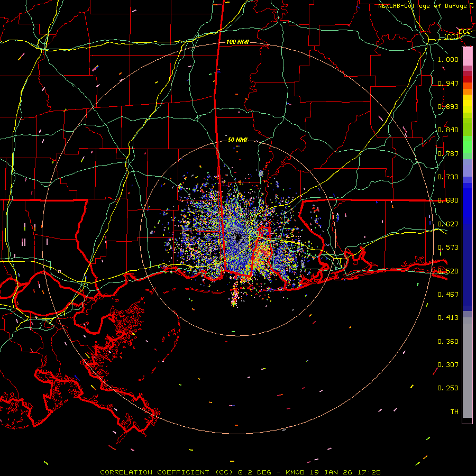Click the 0.733 legend value
The image size is (476, 476).
tap(448, 177)
